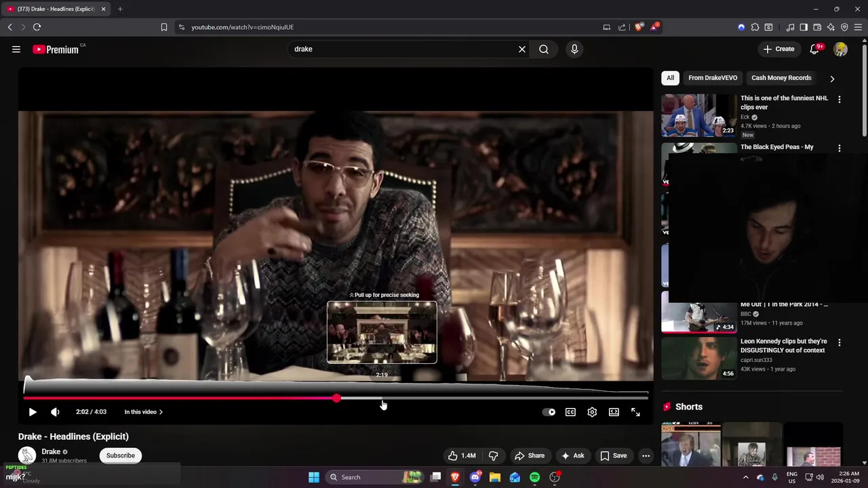Open Spotify from the taskbar

pos(534,477)
